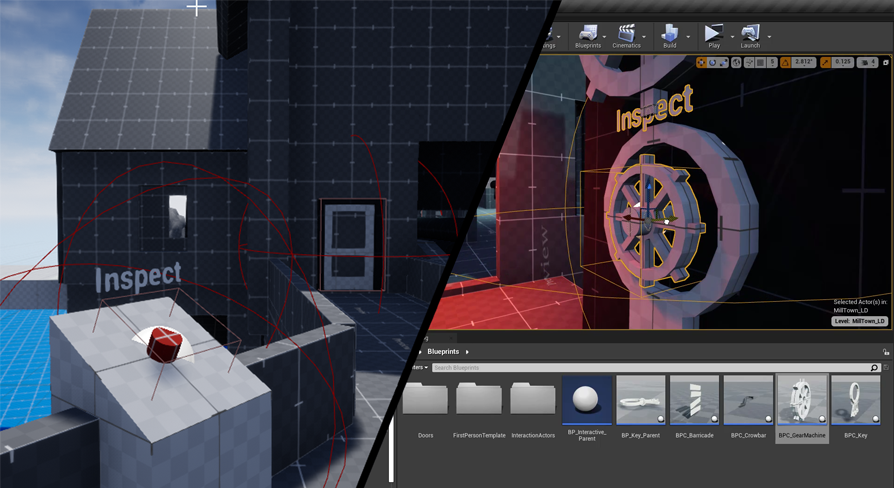Click the Play button in toolbar
Screen dimensions: 894x488
click(714, 36)
